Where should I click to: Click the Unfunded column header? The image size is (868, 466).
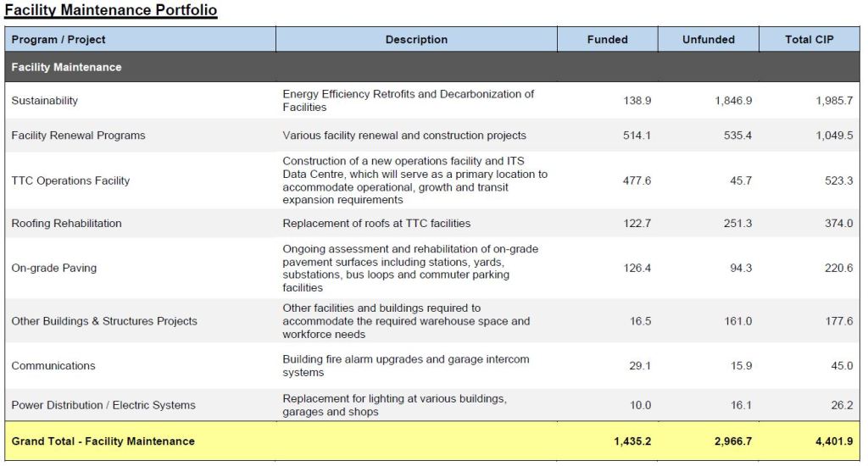pyautogui.click(x=708, y=40)
